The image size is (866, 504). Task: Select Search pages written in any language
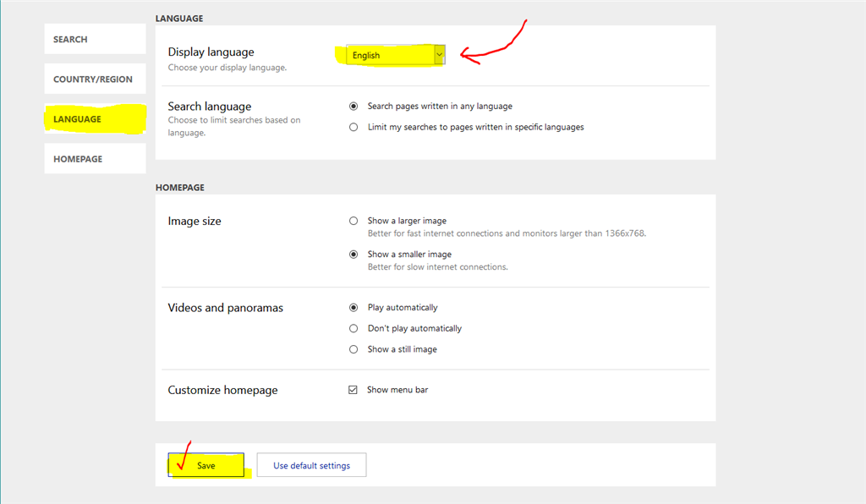click(354, 106)
